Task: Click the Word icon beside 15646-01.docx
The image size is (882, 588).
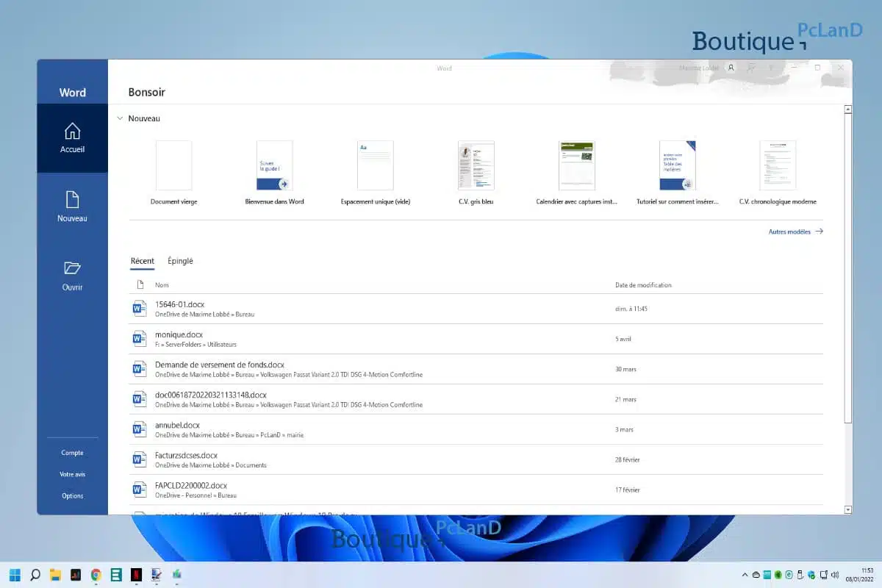Action: (x=139, y=308)
